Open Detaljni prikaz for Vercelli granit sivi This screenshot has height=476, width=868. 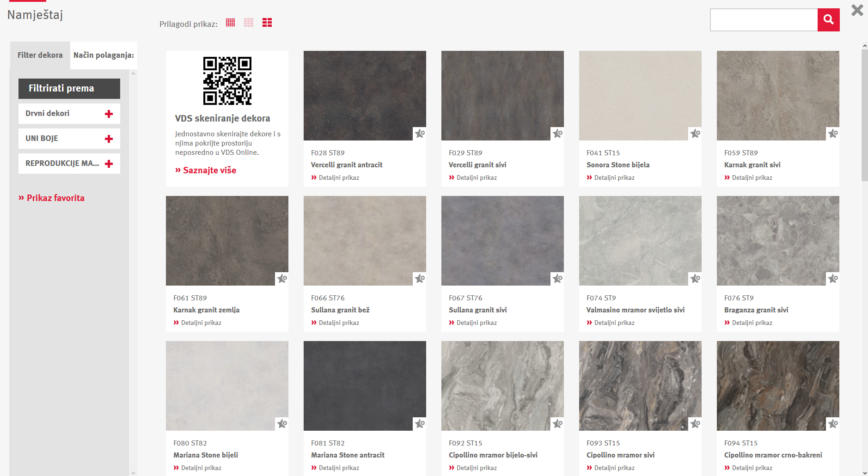tap(473, 177)
